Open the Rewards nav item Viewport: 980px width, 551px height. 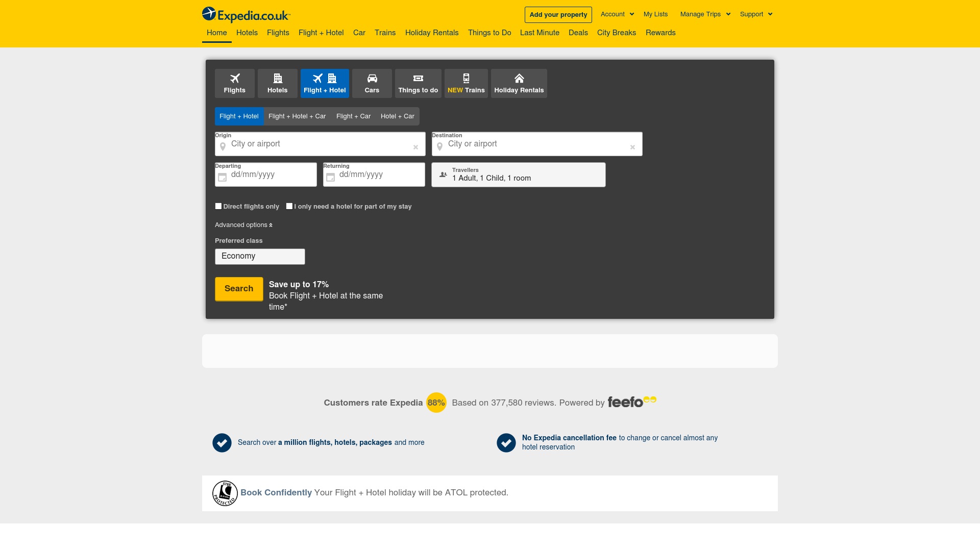[660, 33]
